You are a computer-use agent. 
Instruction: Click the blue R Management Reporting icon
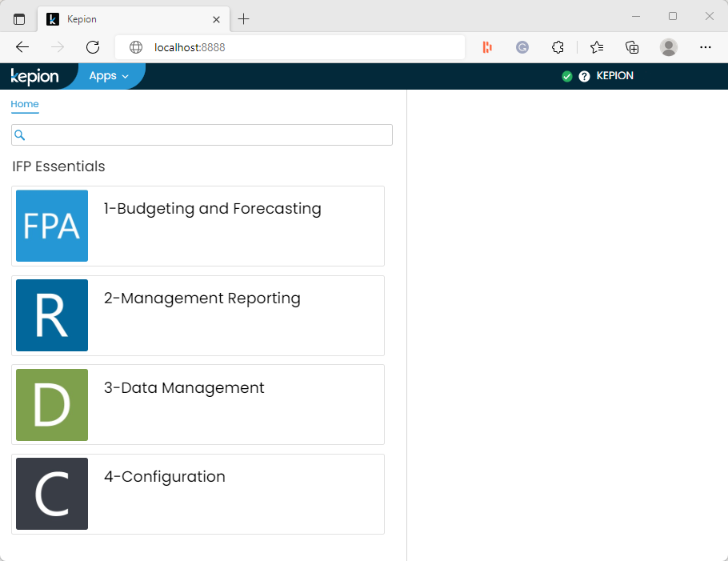pos(52,315)
